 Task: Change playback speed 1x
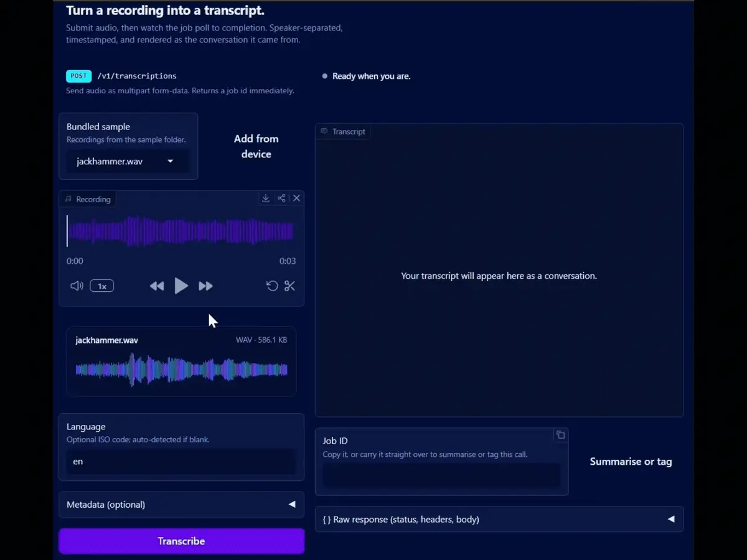tap(102, 286)
